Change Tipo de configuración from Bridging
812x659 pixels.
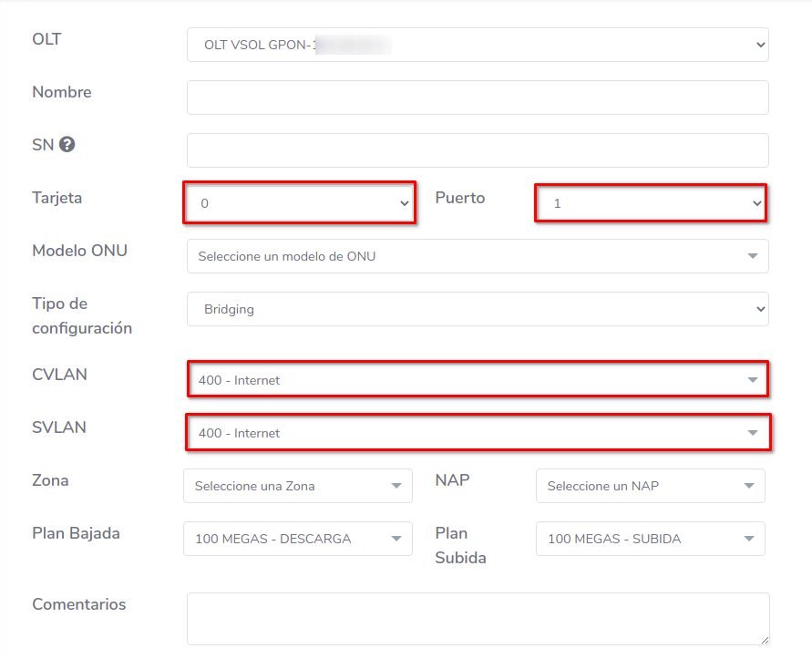tap(477, 309)
